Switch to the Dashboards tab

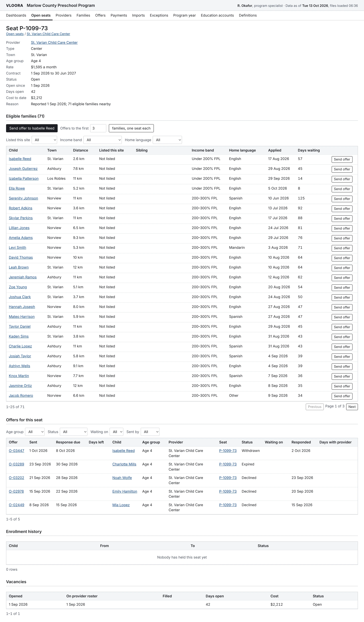[x=16, y=15]
